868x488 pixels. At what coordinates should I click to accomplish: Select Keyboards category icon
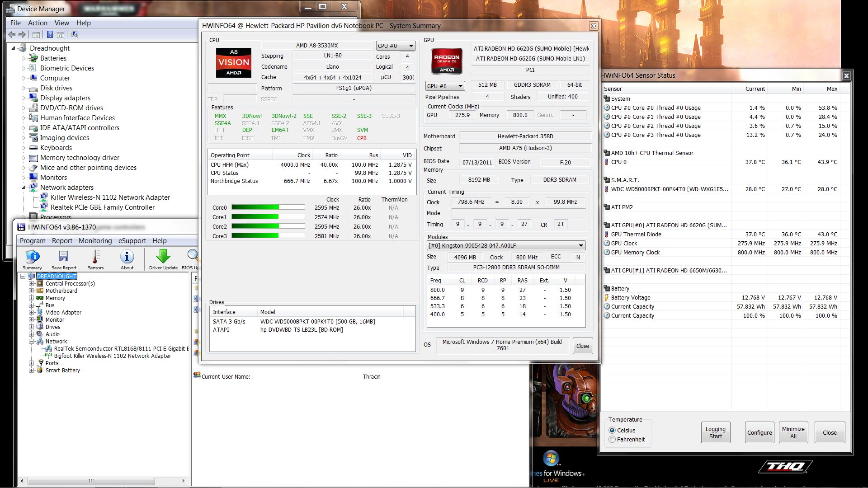coord(33,148)
